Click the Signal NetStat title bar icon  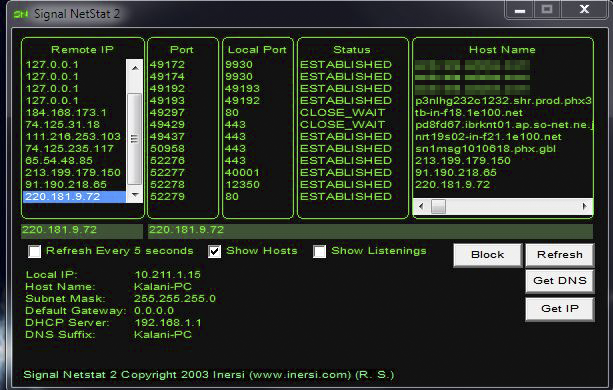point(21,14)
